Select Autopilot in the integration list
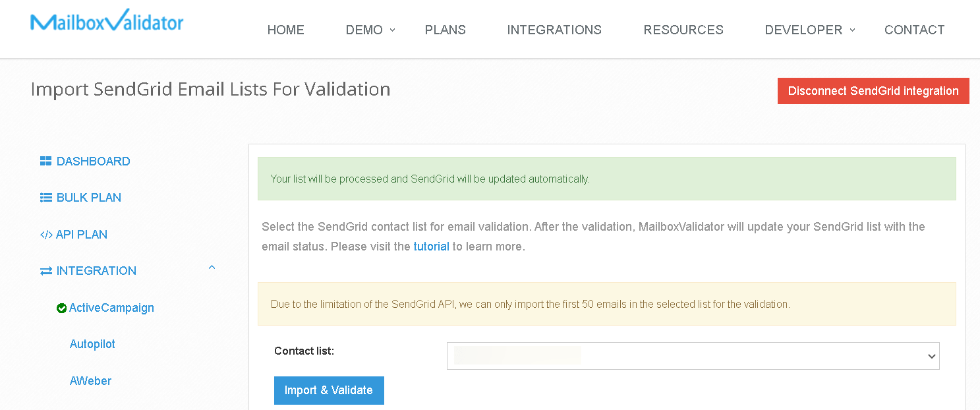 (92, 344)
